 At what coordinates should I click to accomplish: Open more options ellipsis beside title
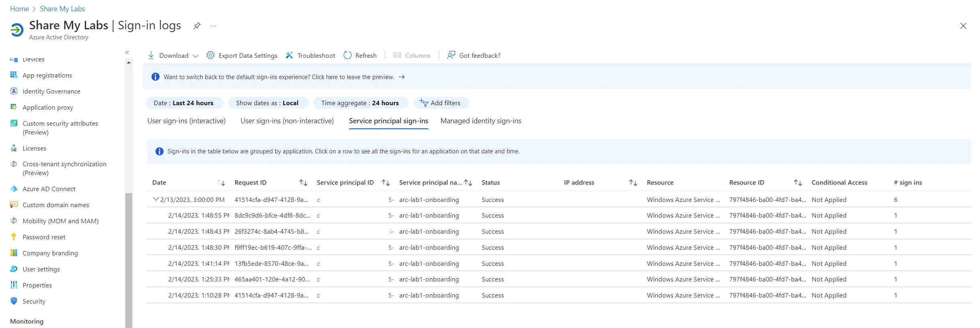tap(213, 26)
